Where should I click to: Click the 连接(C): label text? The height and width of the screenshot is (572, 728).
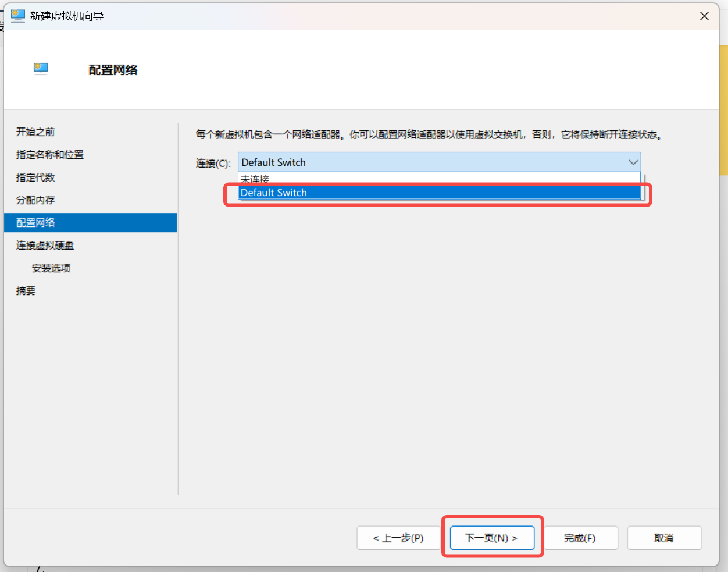213,164
